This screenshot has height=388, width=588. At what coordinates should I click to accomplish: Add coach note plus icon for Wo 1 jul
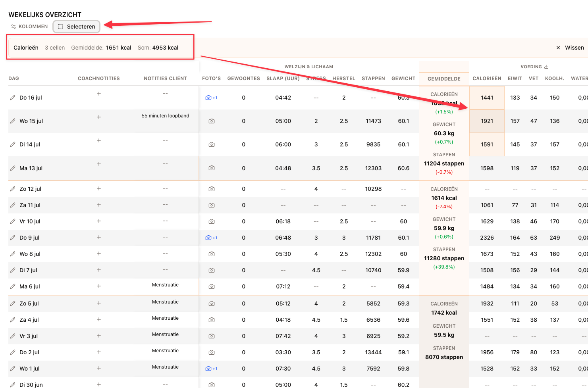coord(99,368)
